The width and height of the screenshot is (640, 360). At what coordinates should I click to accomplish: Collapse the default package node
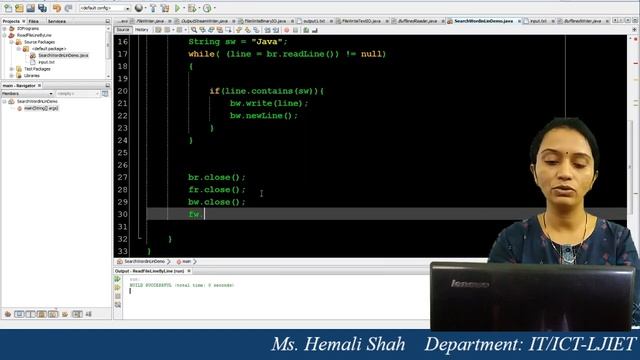(x=19, y=49)
